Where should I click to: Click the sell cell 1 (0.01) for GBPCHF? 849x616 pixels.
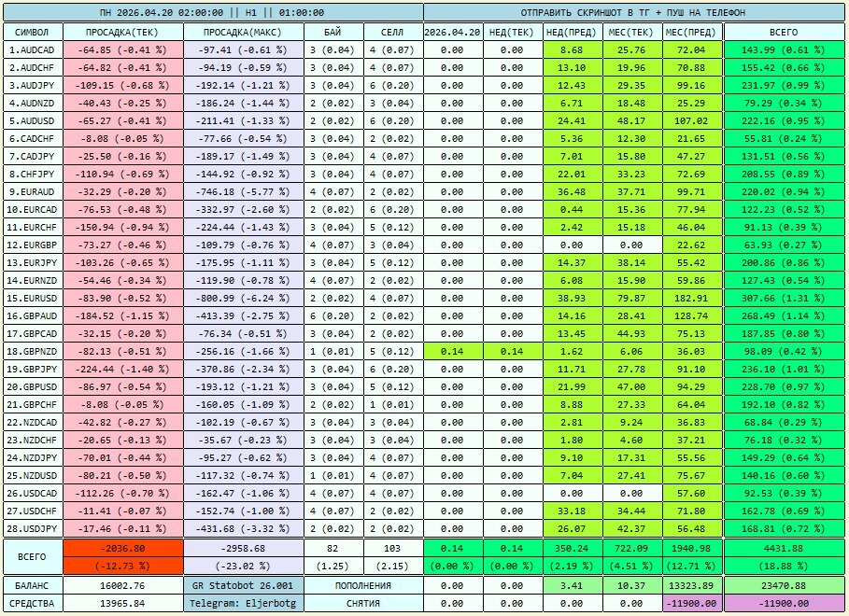tap(392, 404)
